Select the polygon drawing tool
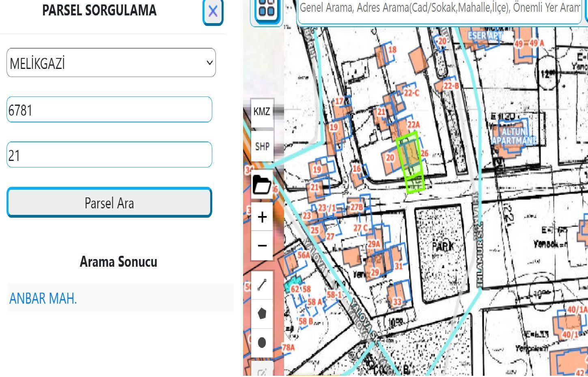Screen dimensions: 588x377 click(262, 313)
